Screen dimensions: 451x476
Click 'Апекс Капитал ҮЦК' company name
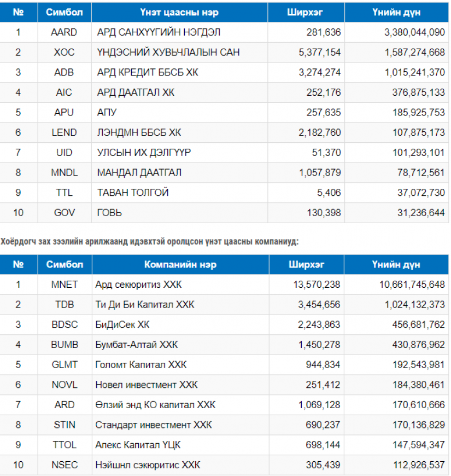[x=138, y=445]
